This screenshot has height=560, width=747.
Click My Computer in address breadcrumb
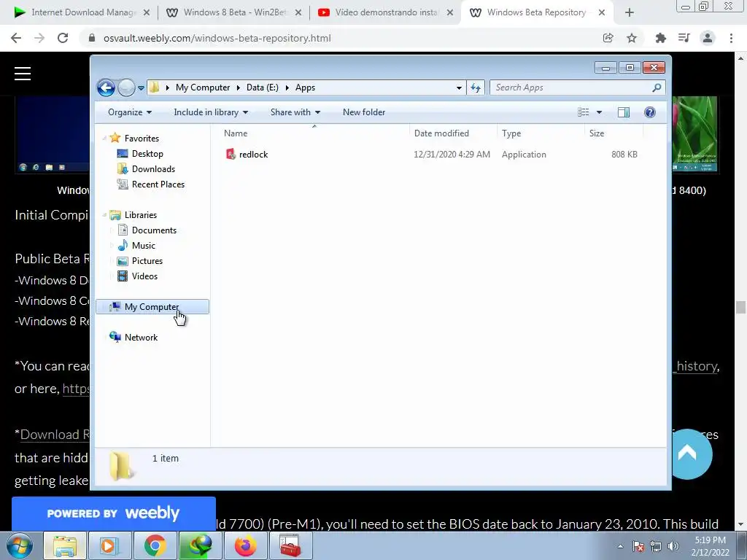203,87
